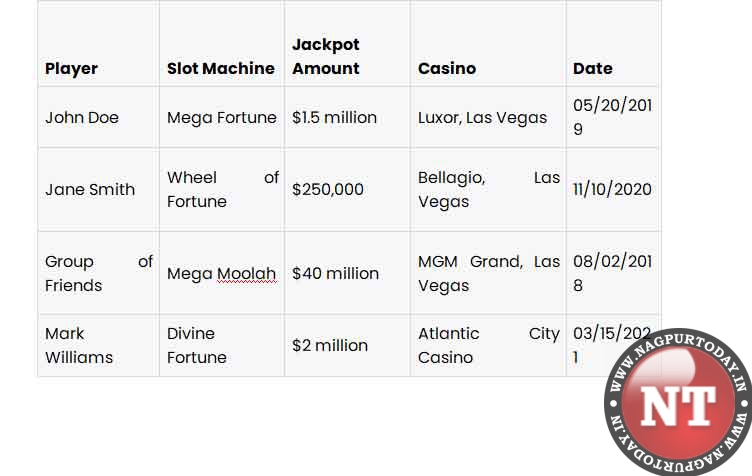Viewport: 752px width, 476px height.
Task: Select the $1.5 million jackpot cell
Action: 347,117
